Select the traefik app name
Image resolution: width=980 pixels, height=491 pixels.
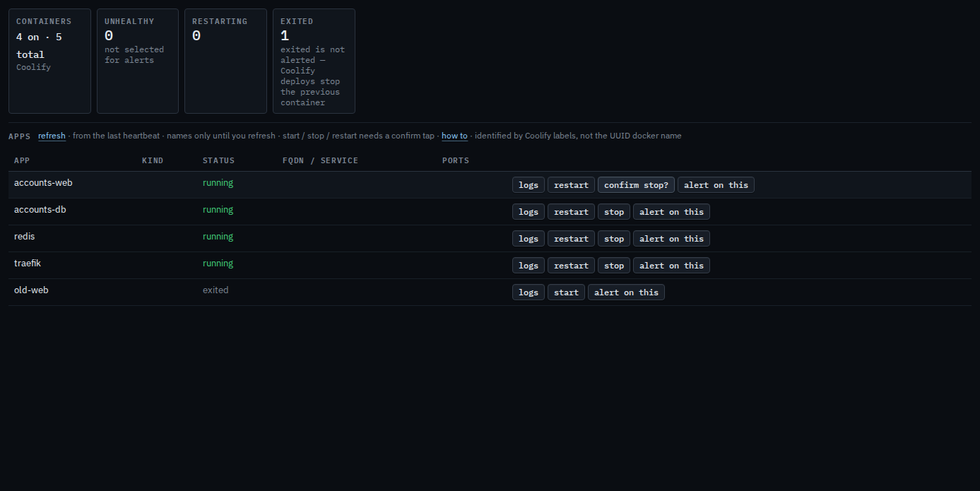point(28,264)
